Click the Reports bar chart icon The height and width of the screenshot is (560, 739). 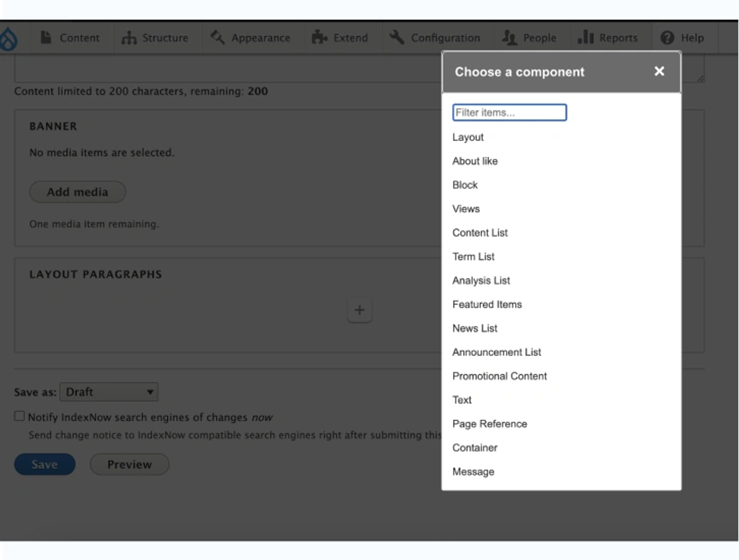(585, 38)
